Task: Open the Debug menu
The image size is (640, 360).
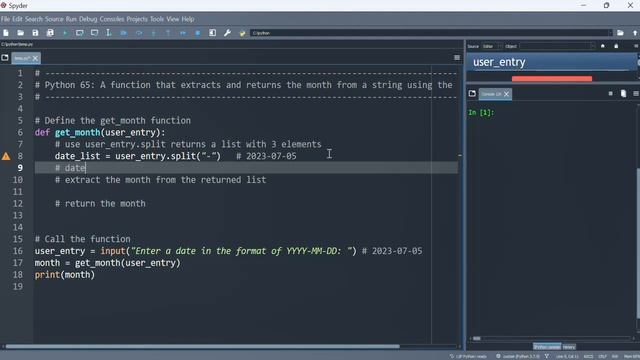Action: (88, 19)
